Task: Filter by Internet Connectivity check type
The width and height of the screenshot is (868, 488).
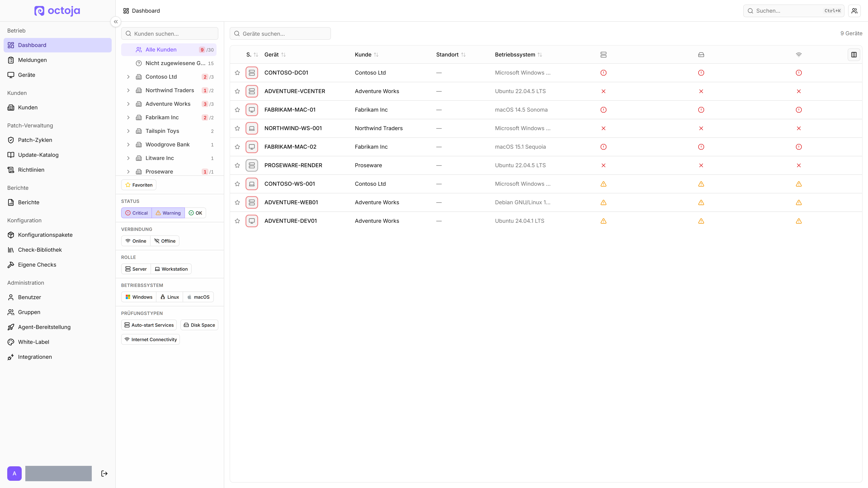Action: (x=151, y=340)
